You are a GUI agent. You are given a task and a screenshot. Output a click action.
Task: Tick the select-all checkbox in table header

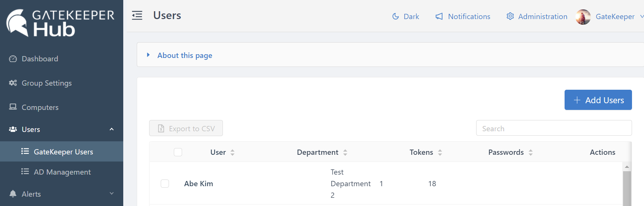click(178, 152)
